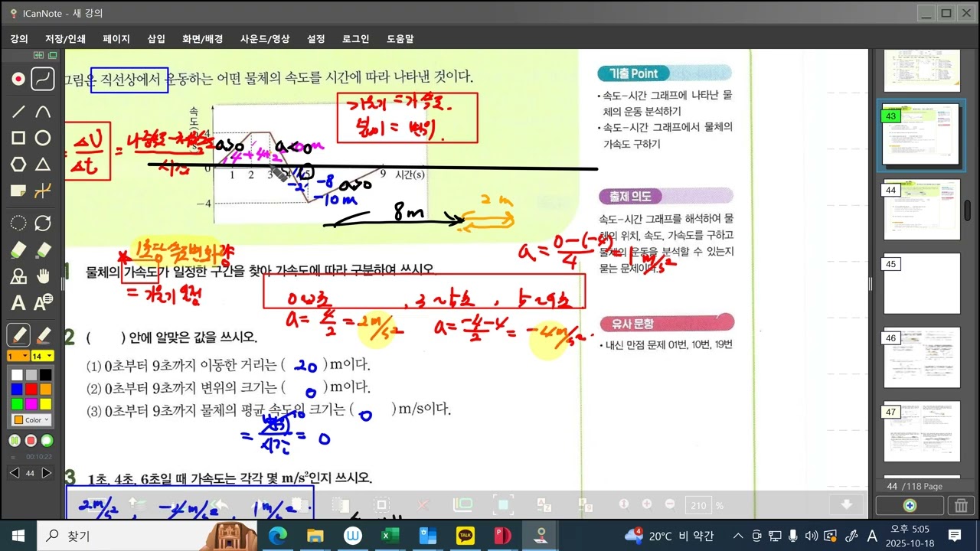
Task: Select the dotted lasso selection tool
Action: tap(18, 223)
